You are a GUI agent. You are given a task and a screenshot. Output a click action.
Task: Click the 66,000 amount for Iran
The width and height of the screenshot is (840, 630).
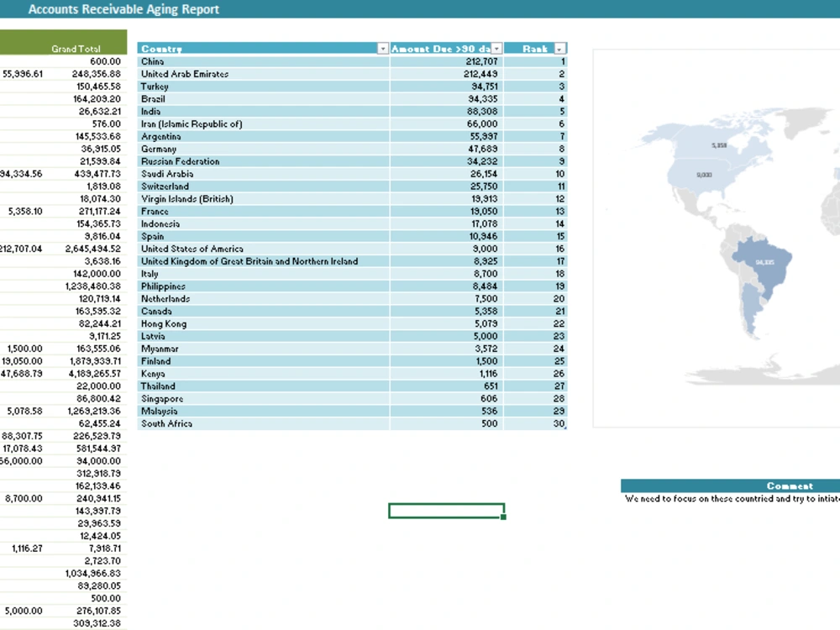[x=446, y=123]
